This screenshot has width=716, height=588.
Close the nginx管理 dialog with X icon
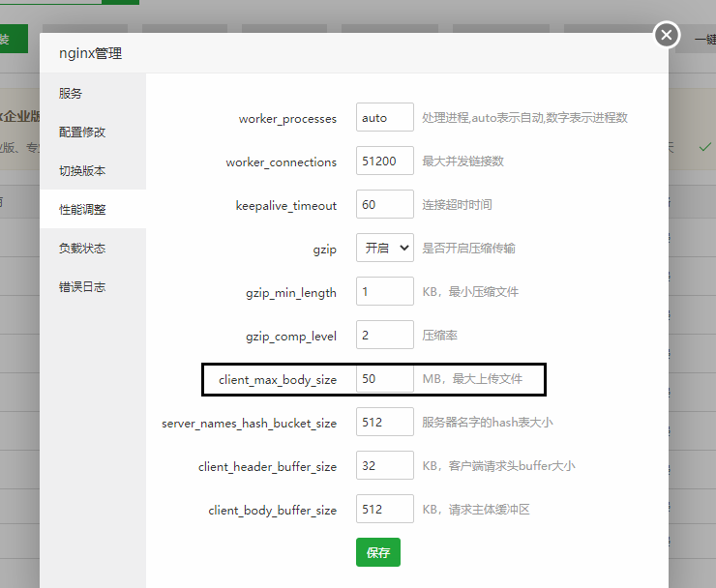(667, 35)
